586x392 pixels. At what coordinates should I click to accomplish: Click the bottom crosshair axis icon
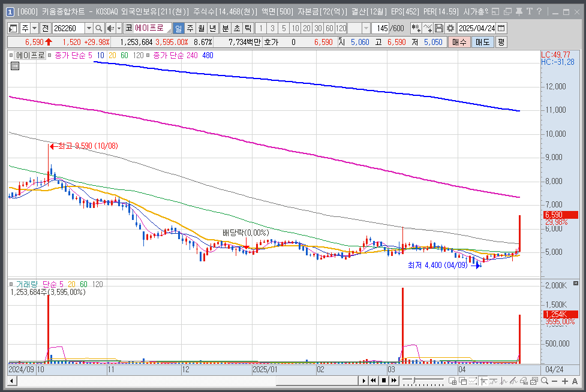point(483,381)
